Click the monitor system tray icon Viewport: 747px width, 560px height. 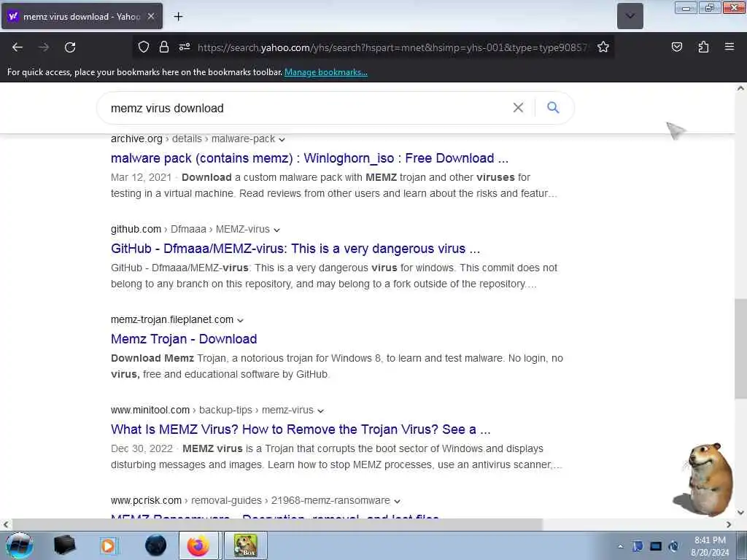(656, 546)
